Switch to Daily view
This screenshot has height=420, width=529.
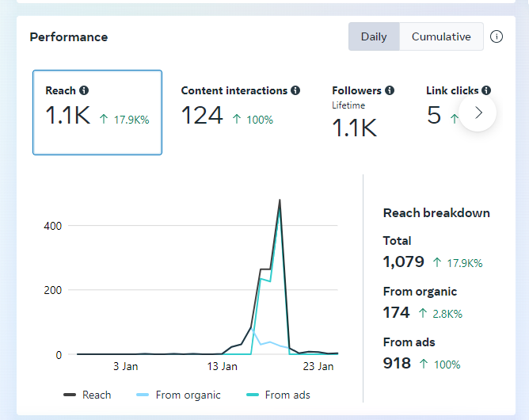(374, 36)
